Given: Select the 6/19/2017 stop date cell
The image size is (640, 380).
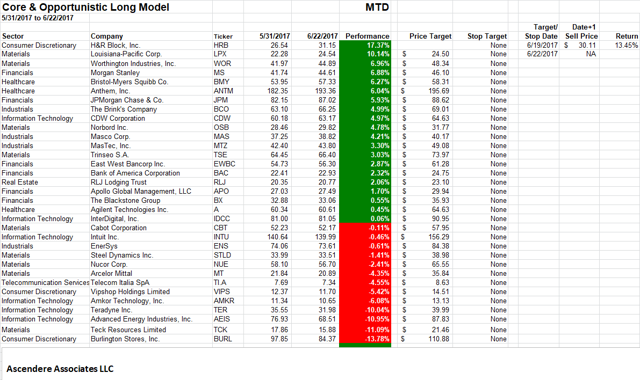Looking at the screenshot, I should pos(542,45).
